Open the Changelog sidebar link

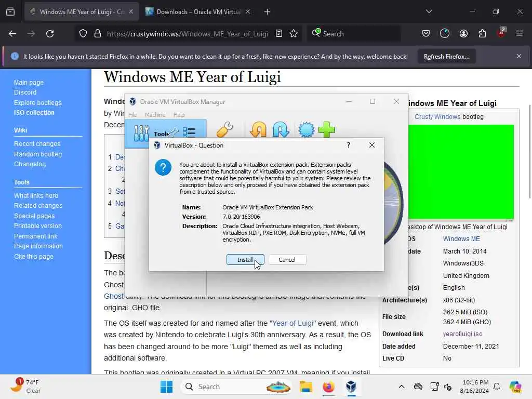click(x=30, y=164)
